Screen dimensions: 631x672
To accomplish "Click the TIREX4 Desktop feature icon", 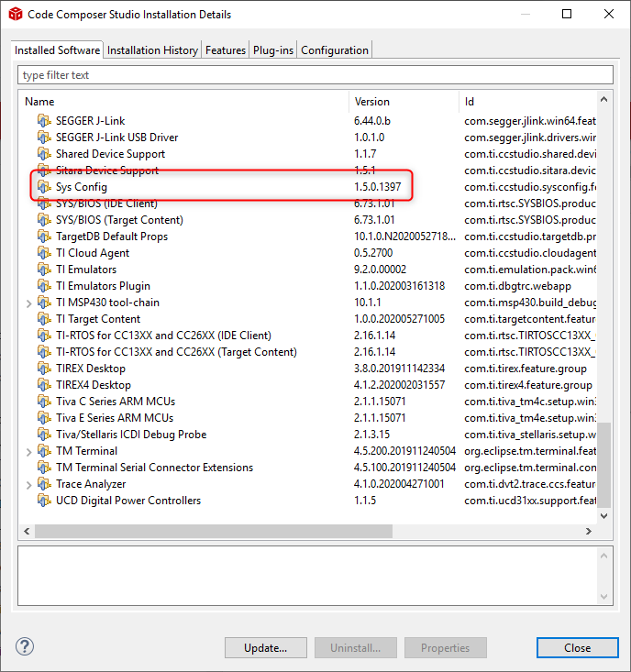I will [x=44, y=385].
